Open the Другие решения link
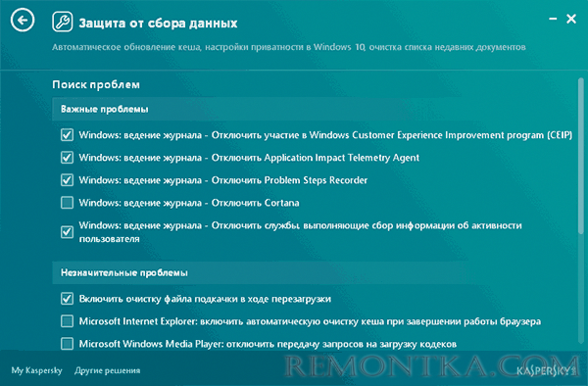Image resolution: width=588 pixels, height=386 pixels. click(x=107, y=370)
